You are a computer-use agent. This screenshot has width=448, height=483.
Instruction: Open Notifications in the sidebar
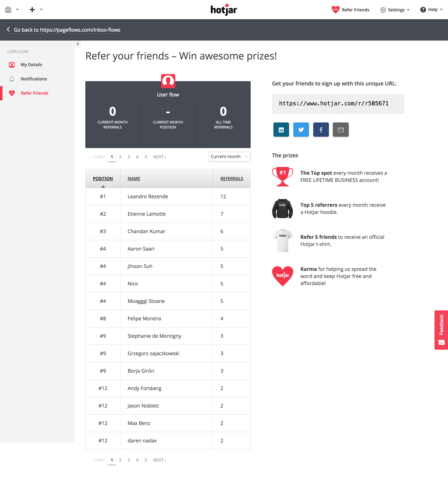34,79
